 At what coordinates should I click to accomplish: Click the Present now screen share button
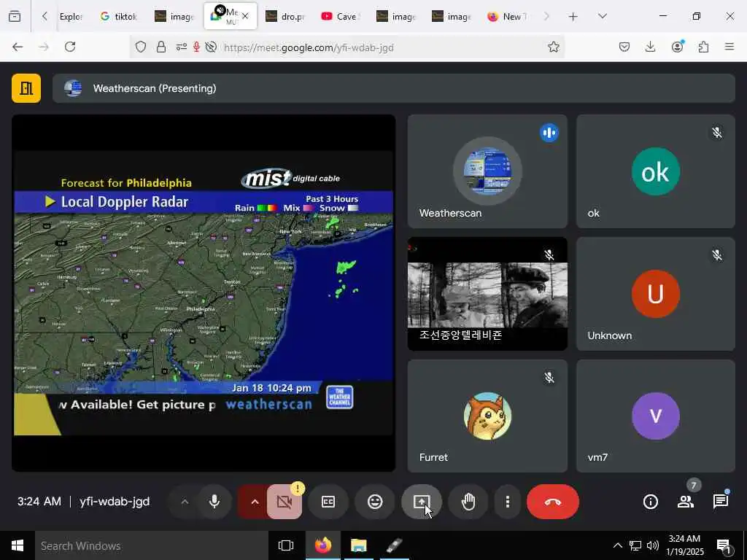pos(422,502)
